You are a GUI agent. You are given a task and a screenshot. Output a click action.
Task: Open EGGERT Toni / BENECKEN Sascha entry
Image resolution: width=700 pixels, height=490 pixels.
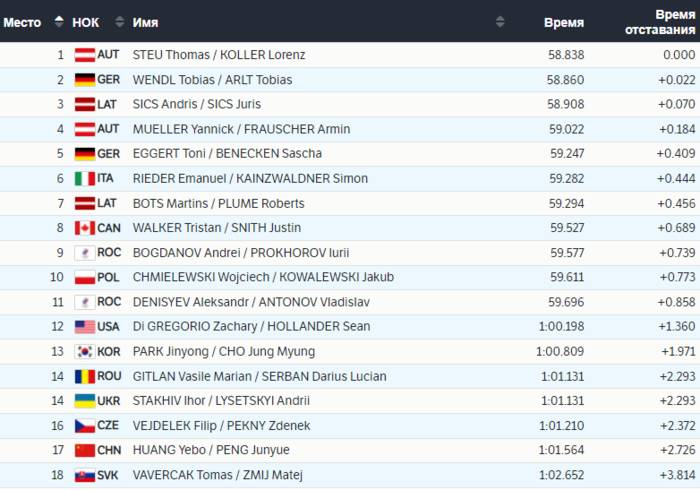click(x=227, y=154)
